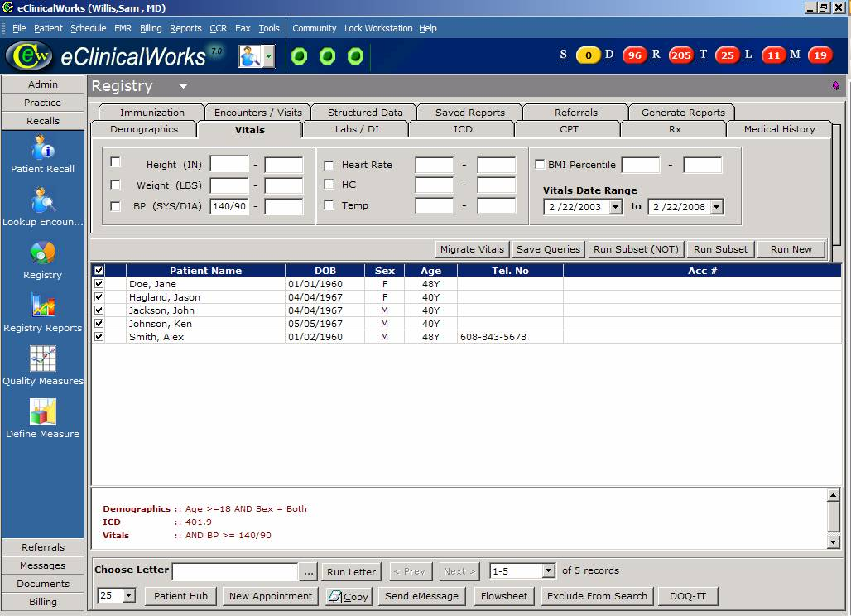Click the Choose Letter text field
Viewport: 851px width, 616px height.
(235, 571)
